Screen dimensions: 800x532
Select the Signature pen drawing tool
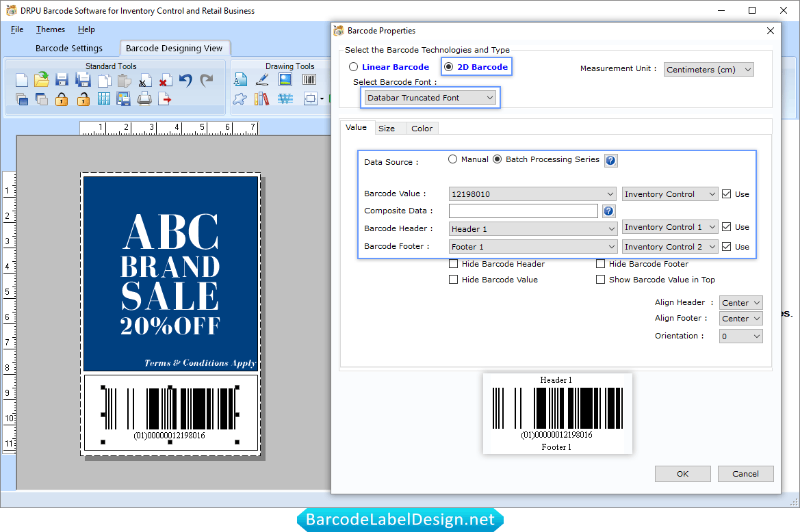click(x=262, y=79)
